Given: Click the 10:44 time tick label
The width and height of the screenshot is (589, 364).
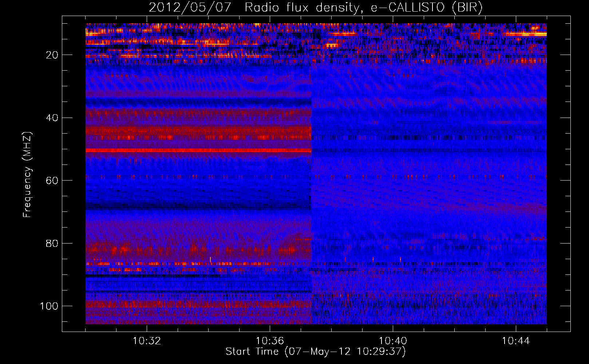Looking at the screenshot, I should tap(516, 341).
